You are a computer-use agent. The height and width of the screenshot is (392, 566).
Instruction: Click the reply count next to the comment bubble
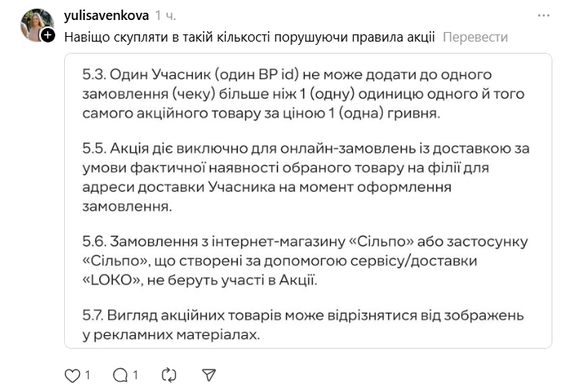point(136,374)
